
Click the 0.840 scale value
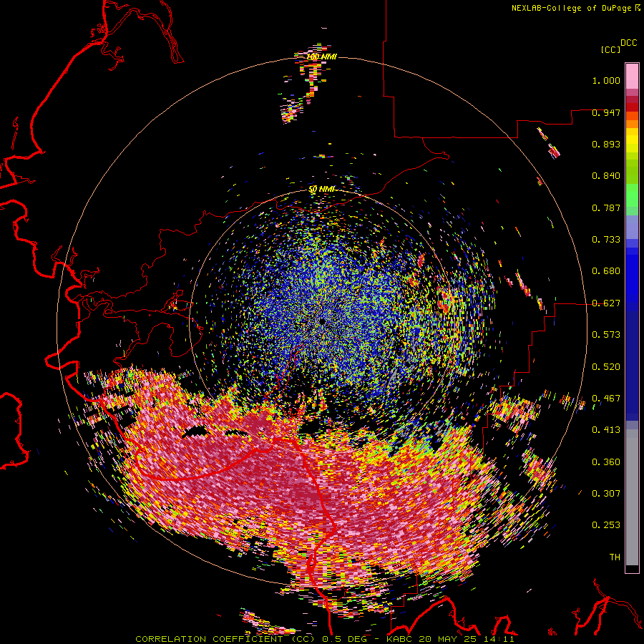606,176
